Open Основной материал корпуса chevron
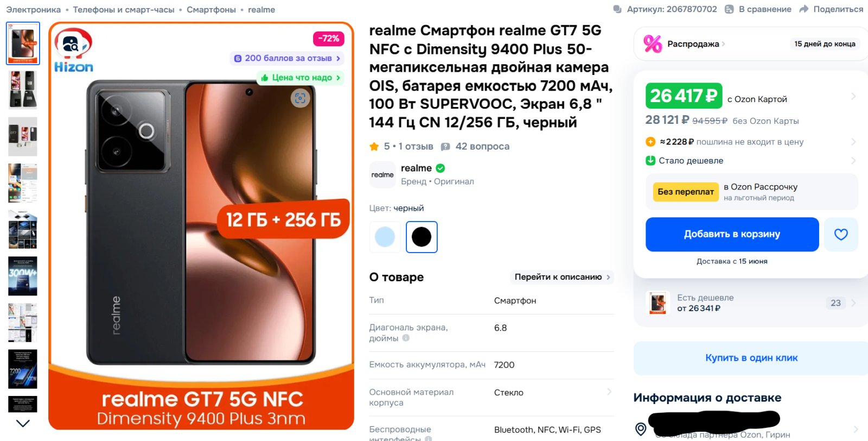The width and height of the screenshot is (868, 441). pos(609,392)
